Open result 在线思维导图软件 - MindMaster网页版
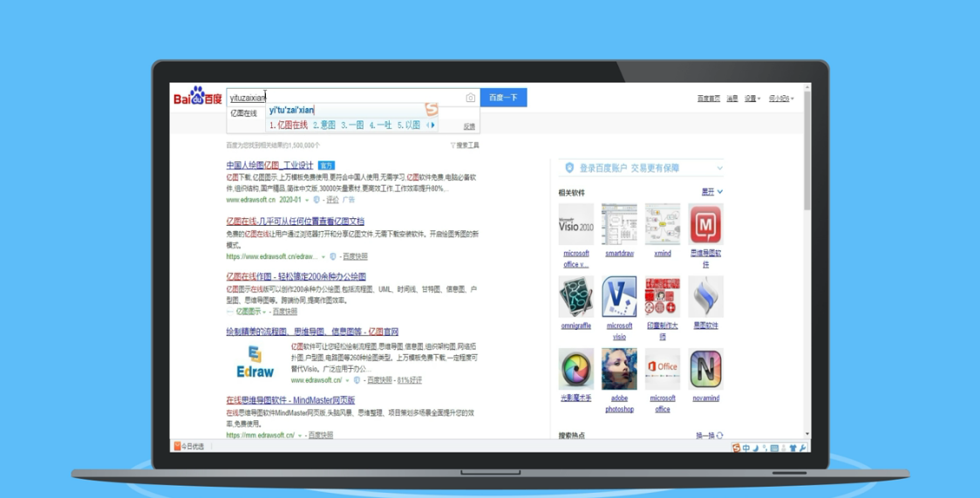Image resolution: width=980 pixels, height=498 pixels. [290, 400]
